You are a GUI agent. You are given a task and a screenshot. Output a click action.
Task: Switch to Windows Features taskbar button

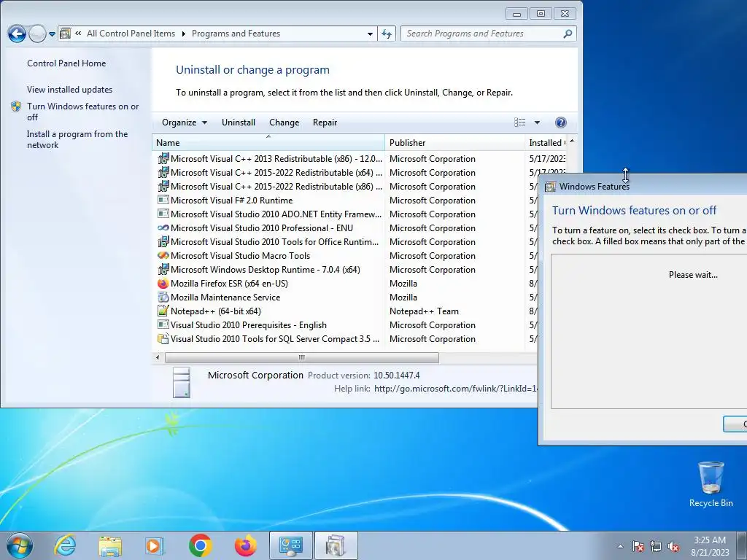point(336,545)
